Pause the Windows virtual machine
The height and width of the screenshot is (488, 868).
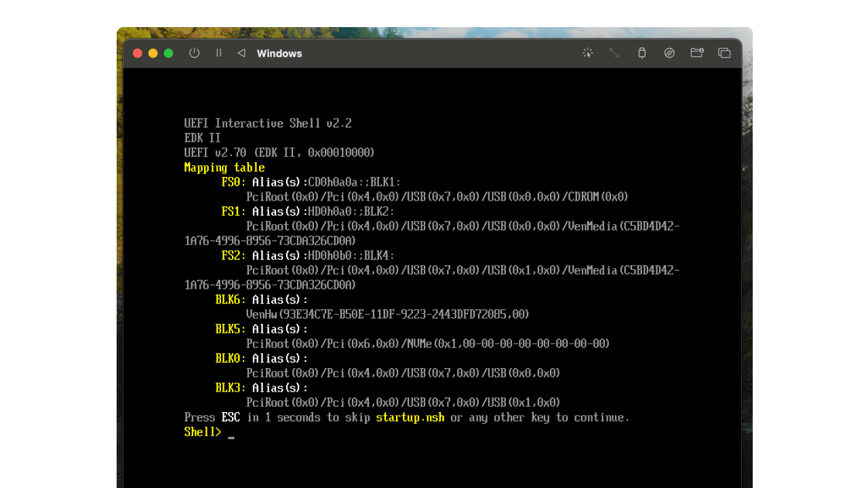[218, 53]
